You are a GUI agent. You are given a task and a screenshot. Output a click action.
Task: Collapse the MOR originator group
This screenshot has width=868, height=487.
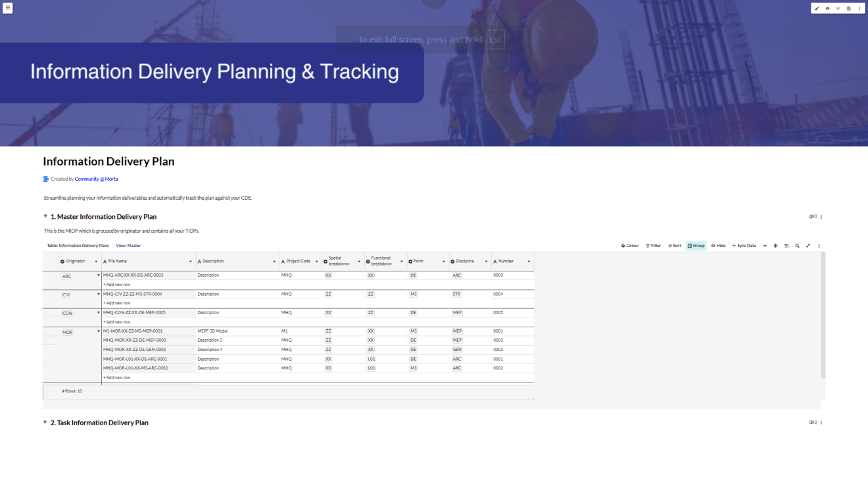99,331
